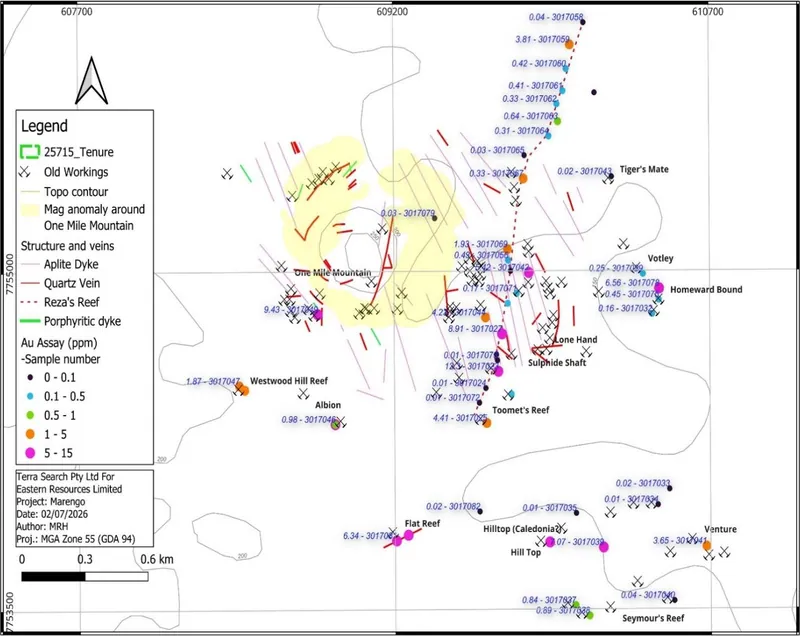Click the Sulphide Shaft label
The height and width of the screenshot is (636, 800).
(x=557, y=363)
